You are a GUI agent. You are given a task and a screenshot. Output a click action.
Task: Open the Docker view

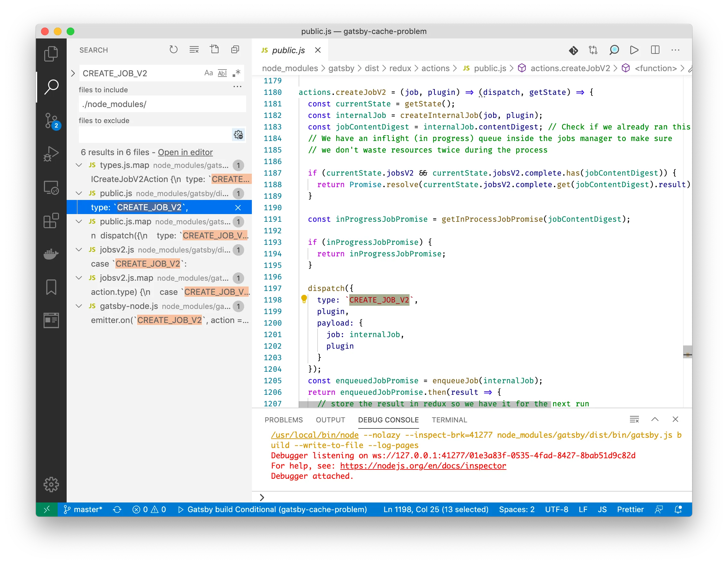(51, 254)
